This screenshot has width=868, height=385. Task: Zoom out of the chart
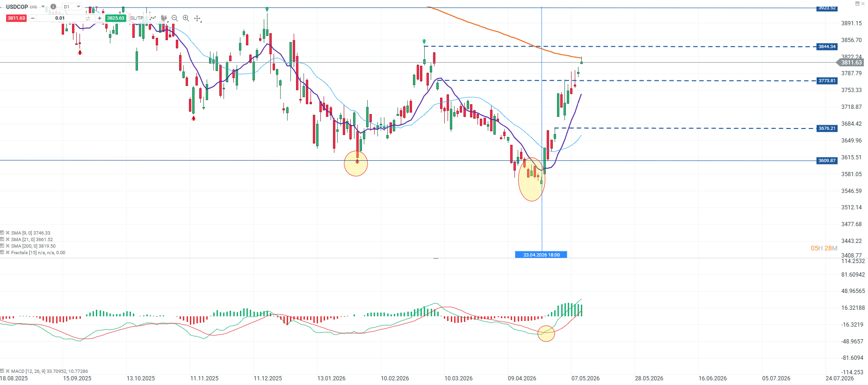click(174, 18)
